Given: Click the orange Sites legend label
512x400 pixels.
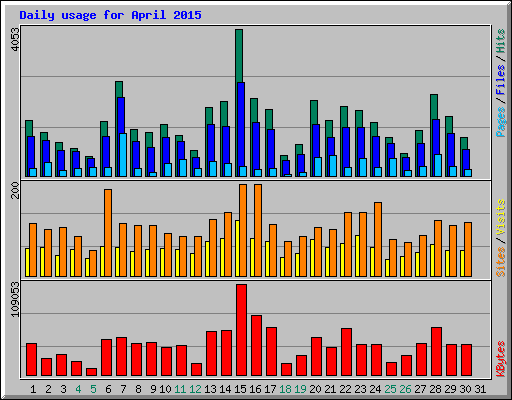Looking at the screenshot, I should (501, 262).
